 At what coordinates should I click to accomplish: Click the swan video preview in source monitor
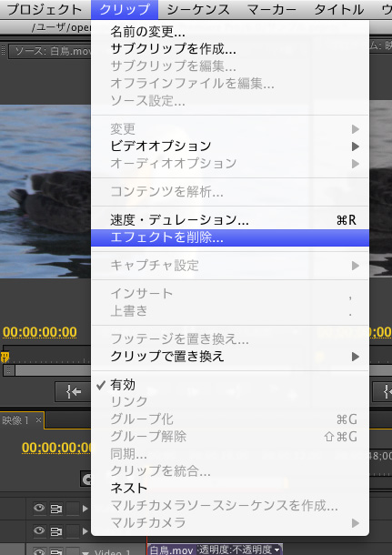coord(45,191)
